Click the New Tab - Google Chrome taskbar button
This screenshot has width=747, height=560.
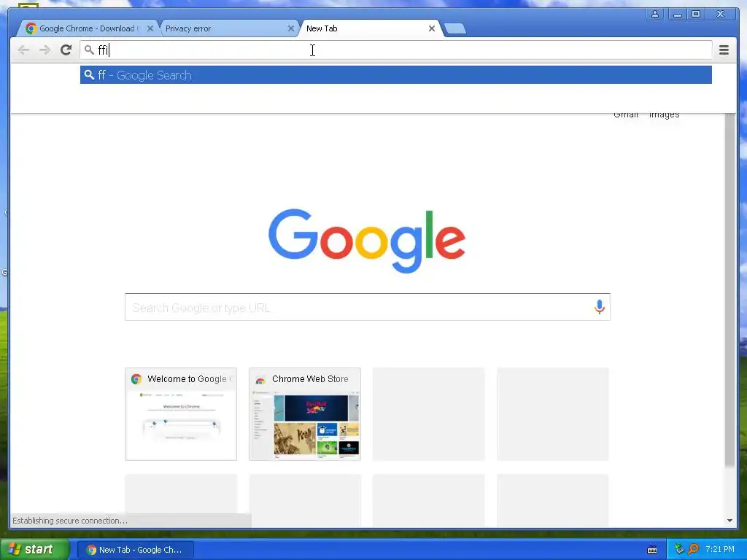click(x=135, y=550)
